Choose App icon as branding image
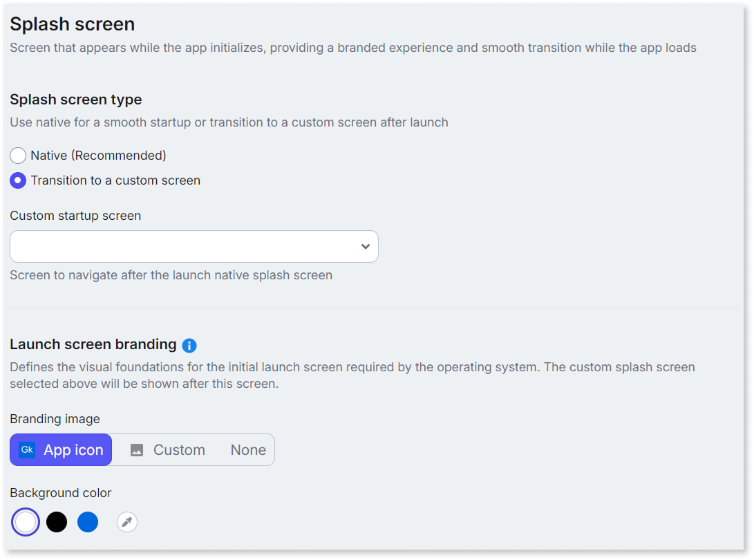This screenshot has height=560, width=754. coord(61,450)
